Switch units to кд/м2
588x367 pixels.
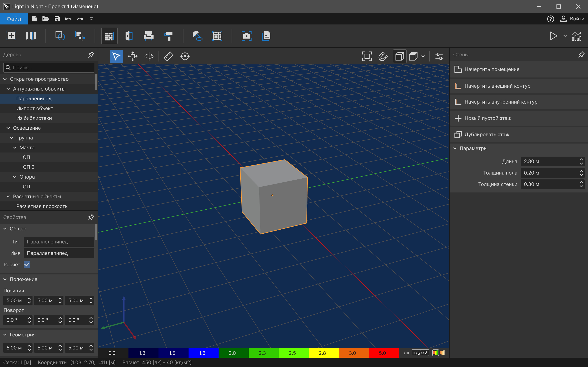tap(420, 353)
